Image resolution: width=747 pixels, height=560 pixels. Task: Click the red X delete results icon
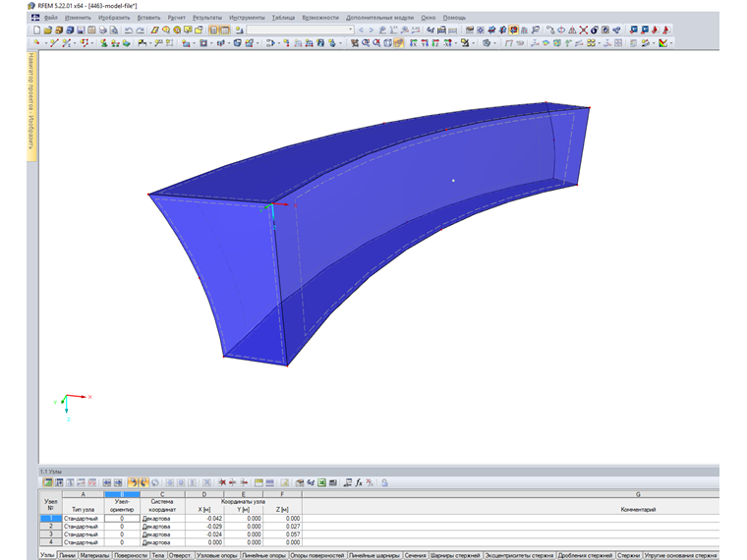(583, 30)
